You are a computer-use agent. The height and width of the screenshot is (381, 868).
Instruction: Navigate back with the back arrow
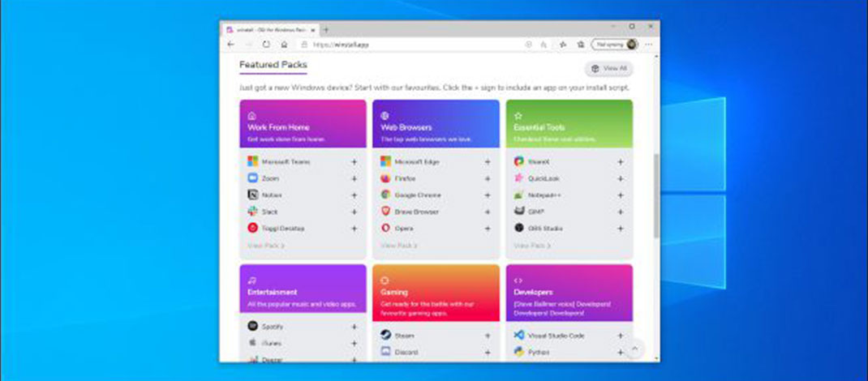coord(231,45)
